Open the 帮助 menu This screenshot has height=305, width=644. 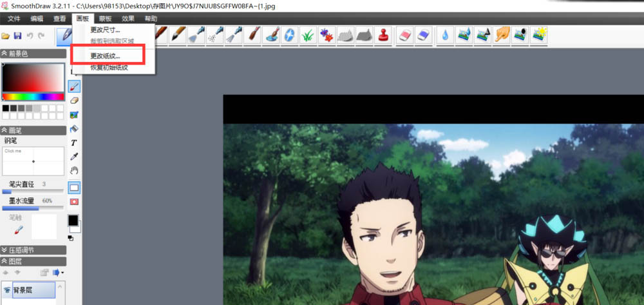point(151,19)
